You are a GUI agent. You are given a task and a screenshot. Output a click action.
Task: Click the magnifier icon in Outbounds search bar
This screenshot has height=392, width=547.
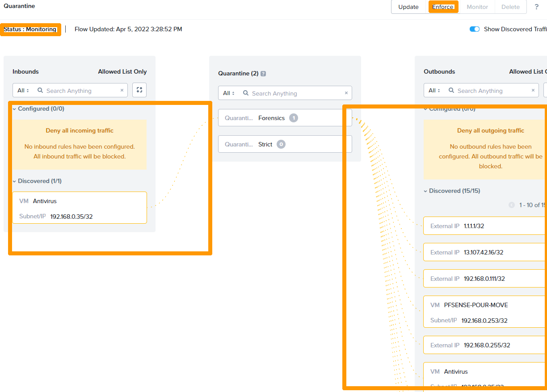[x=452, y=90]
